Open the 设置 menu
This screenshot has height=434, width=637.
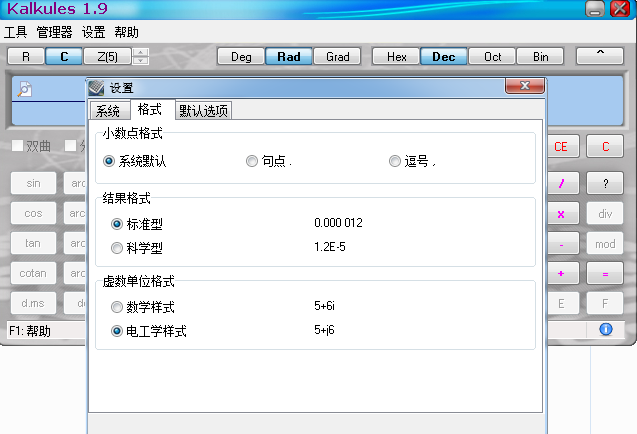click(93, 32)
